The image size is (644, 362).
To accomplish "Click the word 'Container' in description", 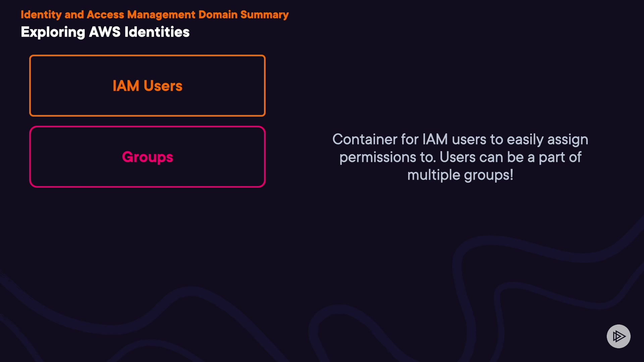I will point(364,139).
